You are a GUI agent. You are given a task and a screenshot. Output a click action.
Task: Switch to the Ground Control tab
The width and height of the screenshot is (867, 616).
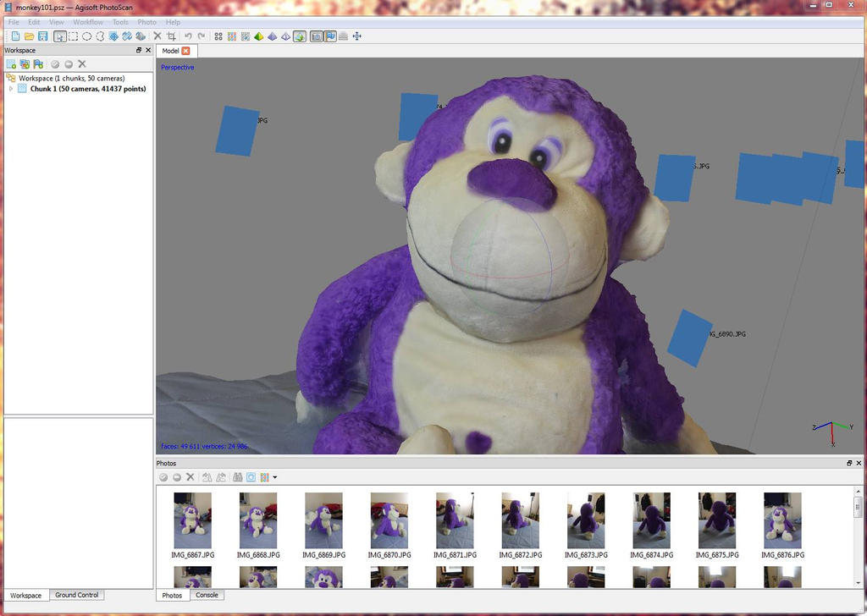coord(77,595)
